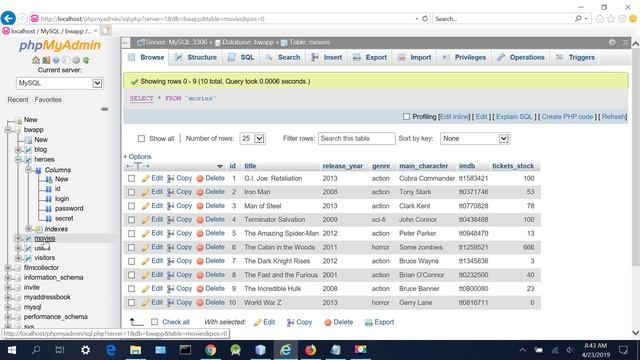The width and height of the screenshot is (640, 360).
Task: Click the browser refresh icon
Action: [x=425, y=19]
